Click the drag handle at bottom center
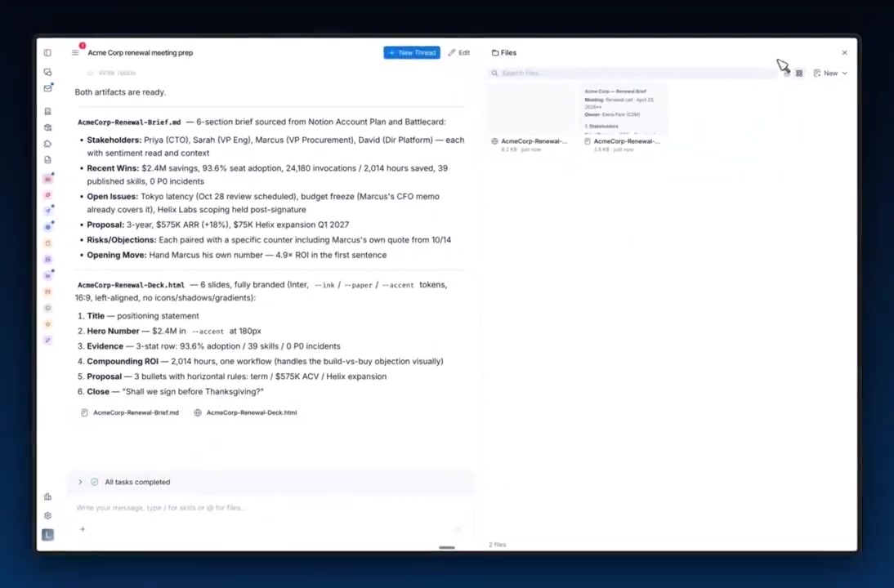 pyautogui.click(x=447, y=547)
